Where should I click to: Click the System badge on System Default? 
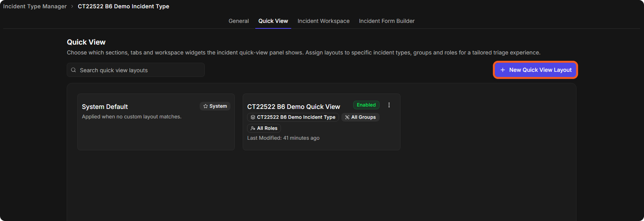(x=215, y=106)
